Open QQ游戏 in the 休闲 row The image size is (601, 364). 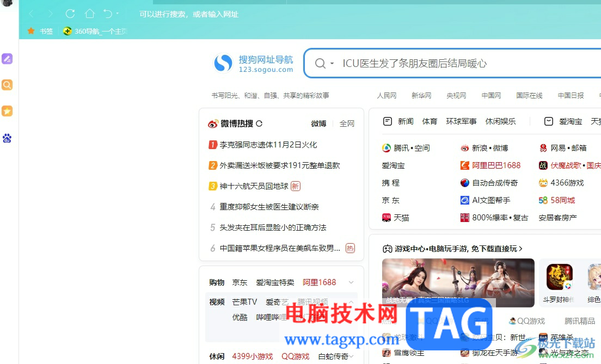pyautogui.click(x=296, y=356)
